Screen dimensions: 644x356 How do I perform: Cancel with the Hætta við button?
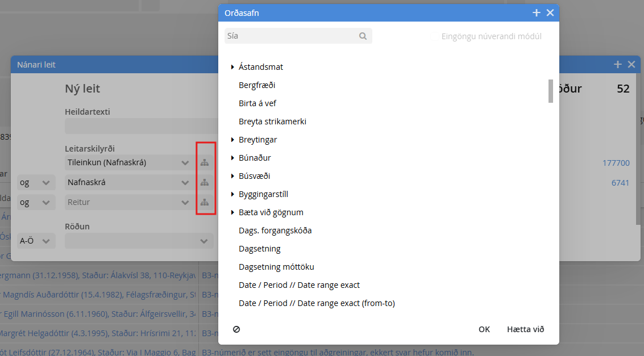pos(525,329)
